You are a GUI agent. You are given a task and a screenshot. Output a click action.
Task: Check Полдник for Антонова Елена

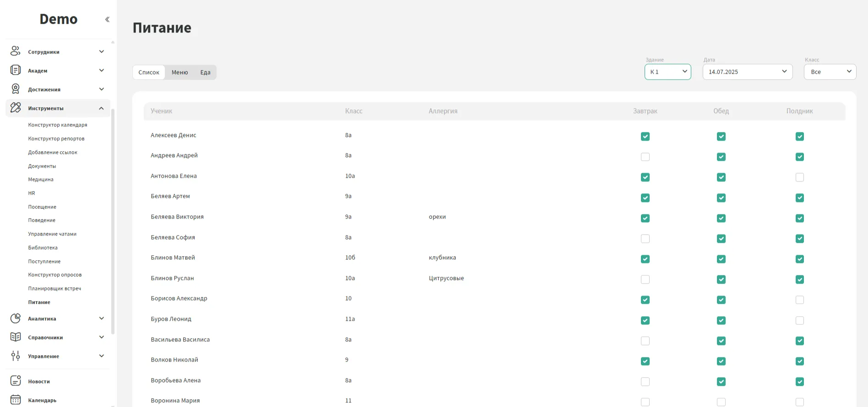tap(799, 177)
